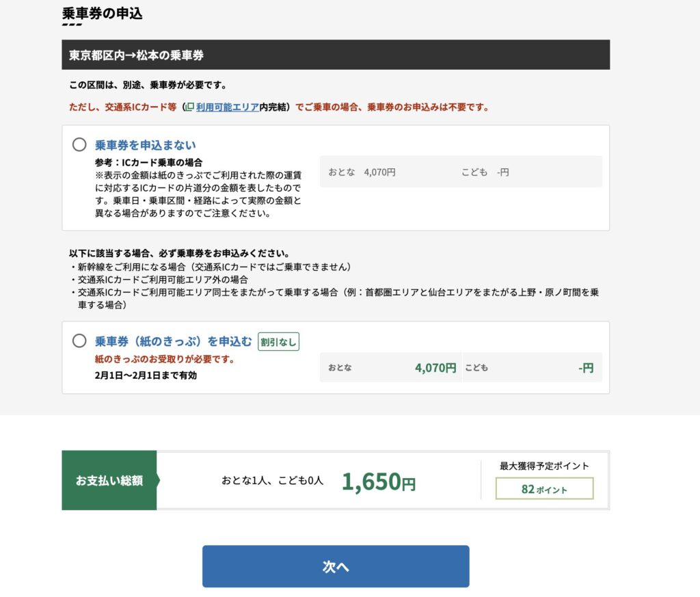Click the green おとな 4,070円 paper ticket price
This screenshot has height=597, width=700.
pos(435,368)
